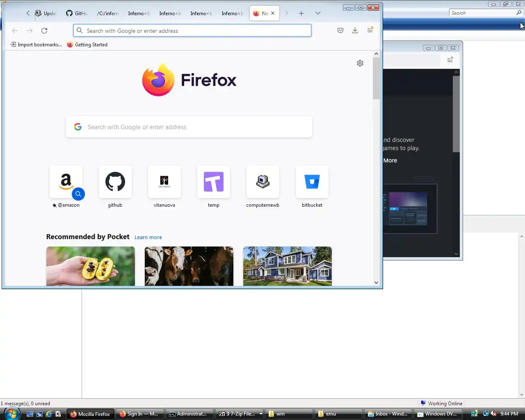Switch to wm folder taskbar button

[x=288, y=414]
